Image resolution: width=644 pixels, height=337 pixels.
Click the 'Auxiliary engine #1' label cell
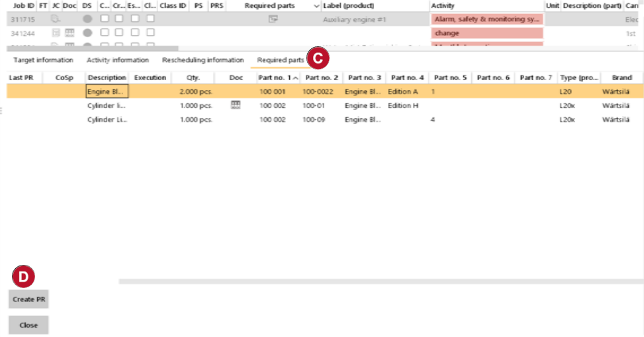coord(355,19)
